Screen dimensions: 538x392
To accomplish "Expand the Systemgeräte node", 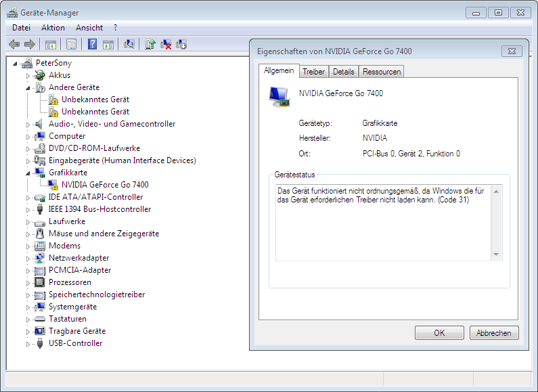I will click(x=28, y=307).
